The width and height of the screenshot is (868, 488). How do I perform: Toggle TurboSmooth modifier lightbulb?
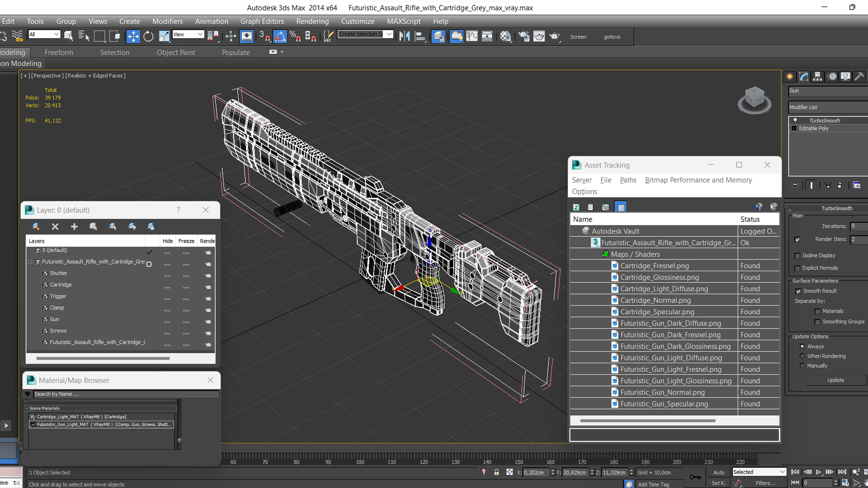(795, 121)
